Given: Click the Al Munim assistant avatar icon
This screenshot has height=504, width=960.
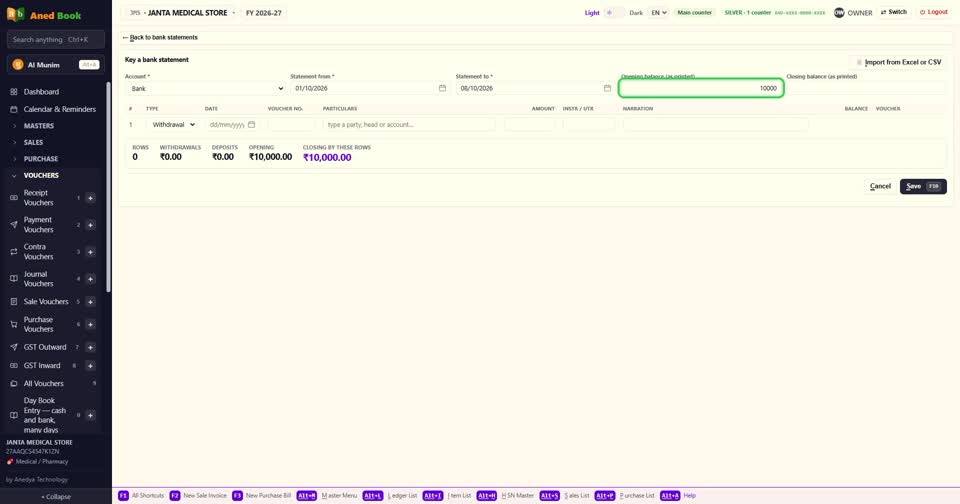Looking at the screenshot, I should coord(18,65).
